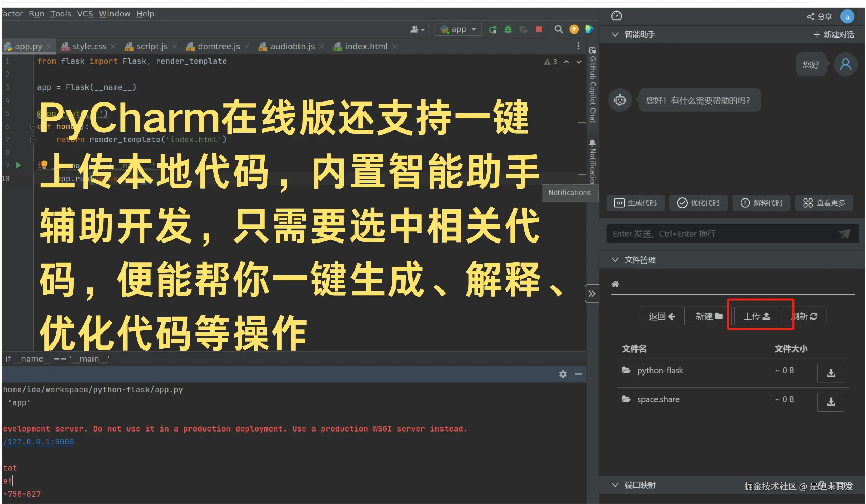Viewport: 866px width, 504px height.
Task: Collapse the 文件管理 section
Action: click(x=615, y=259)
